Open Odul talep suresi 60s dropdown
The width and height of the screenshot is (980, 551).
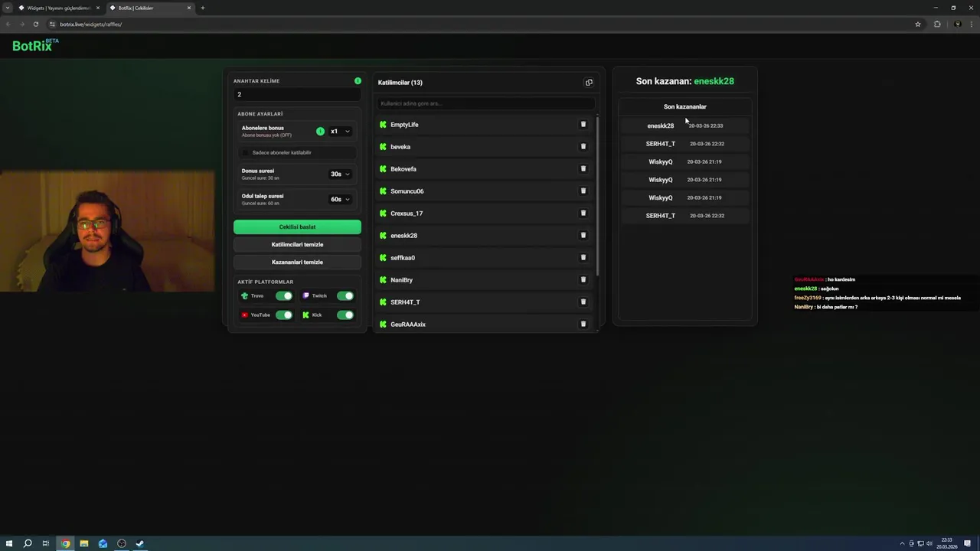tap(340, 199)
